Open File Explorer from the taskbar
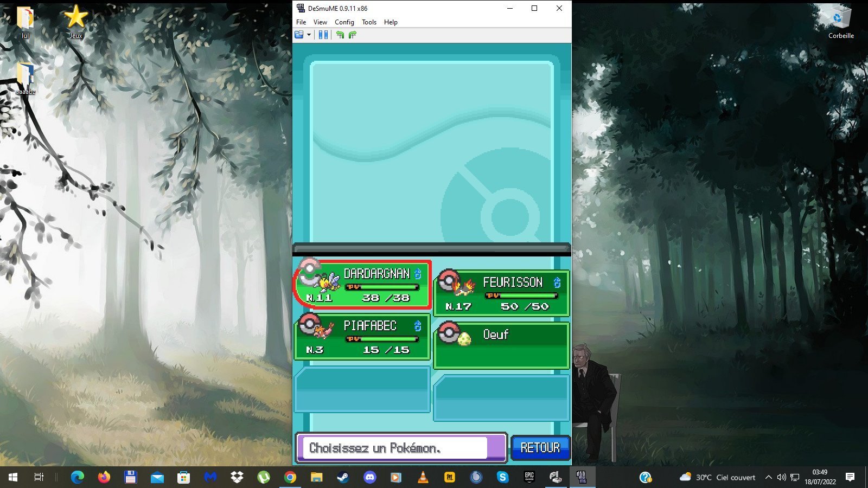Image resolution: width=868 pixels, height=488 pixels. pos(317,477)
